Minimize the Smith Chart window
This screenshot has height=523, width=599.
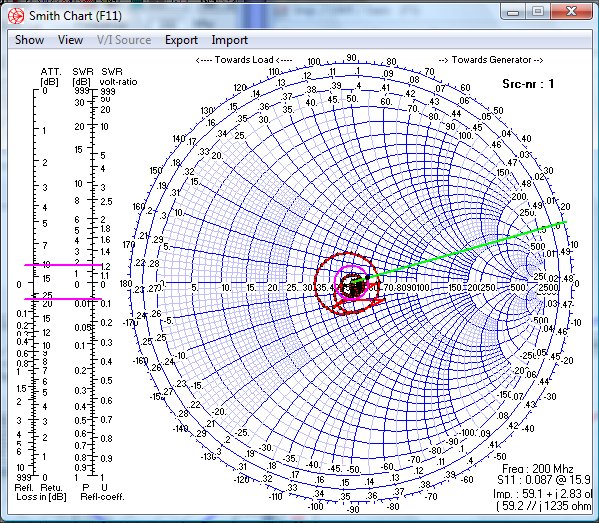click(x=513, y=12)
